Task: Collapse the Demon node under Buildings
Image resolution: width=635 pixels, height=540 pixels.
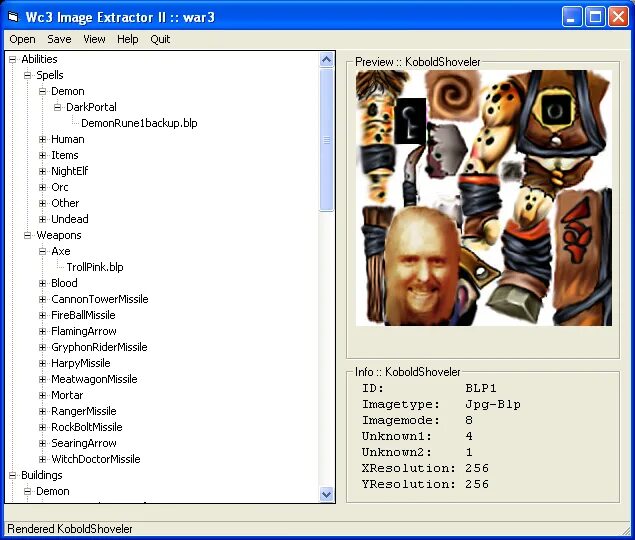Action: [x=28, y=491]
